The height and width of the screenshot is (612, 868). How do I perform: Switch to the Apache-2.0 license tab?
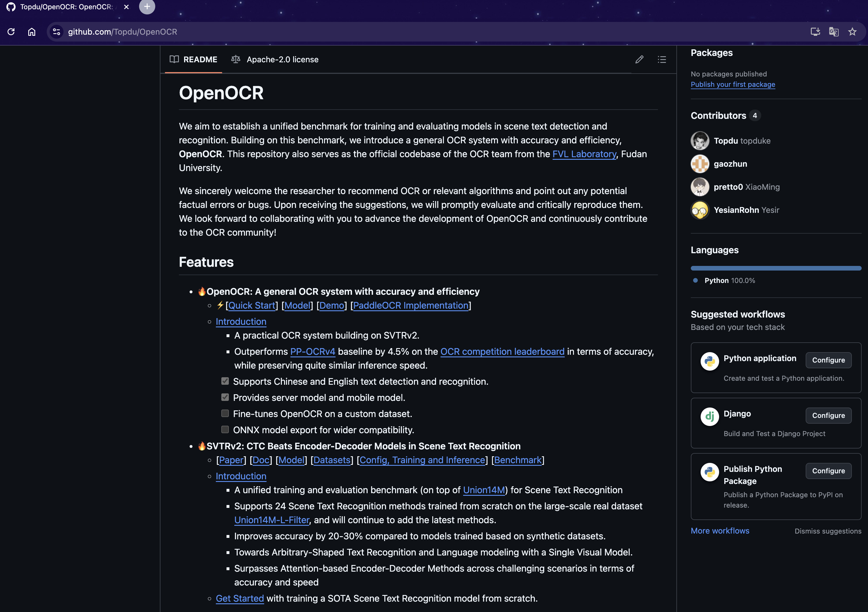click(x=275, y=59)
